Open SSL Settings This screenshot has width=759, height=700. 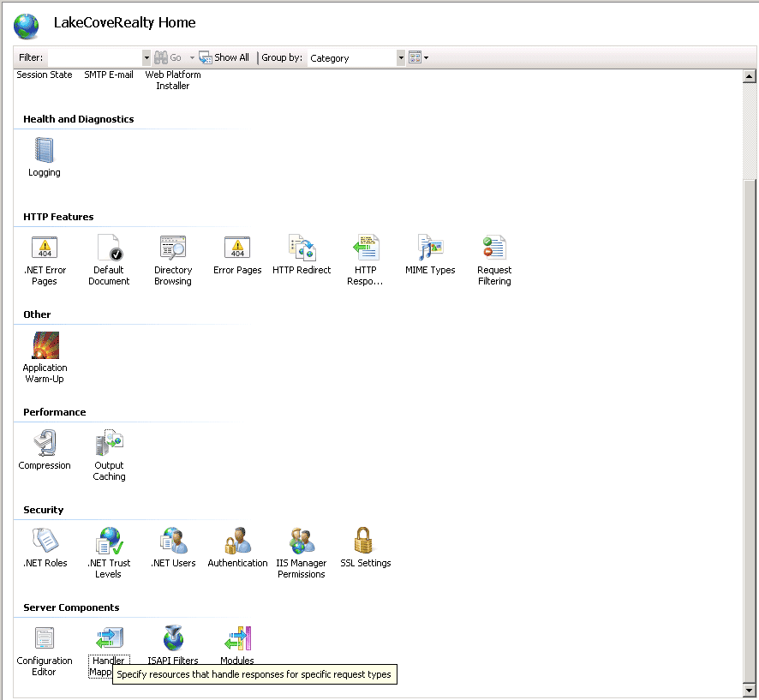click(366, 547)
